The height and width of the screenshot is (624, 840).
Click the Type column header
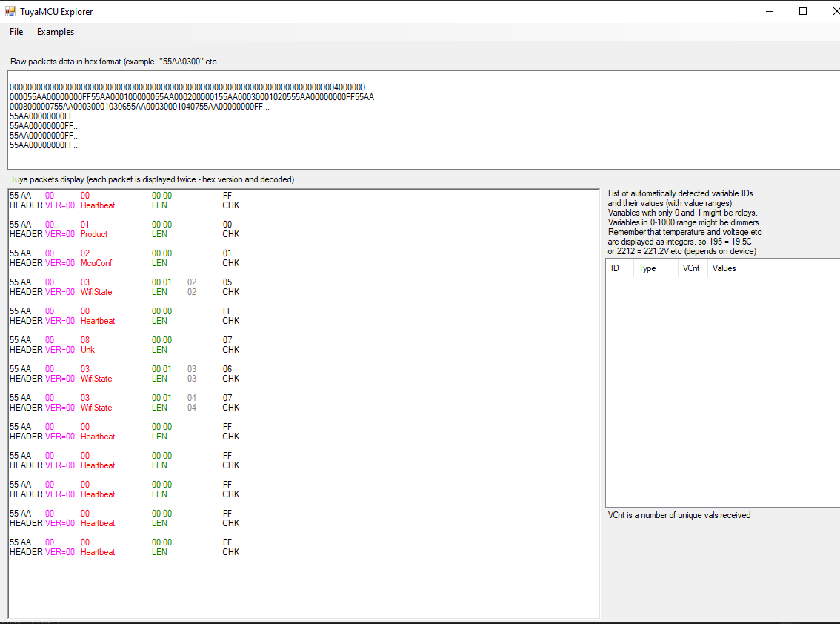pos(655,268)
